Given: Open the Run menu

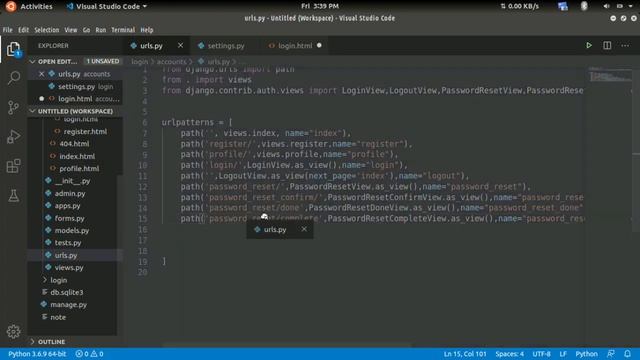Looking at the screenshot, I should [x=100, y=30].
